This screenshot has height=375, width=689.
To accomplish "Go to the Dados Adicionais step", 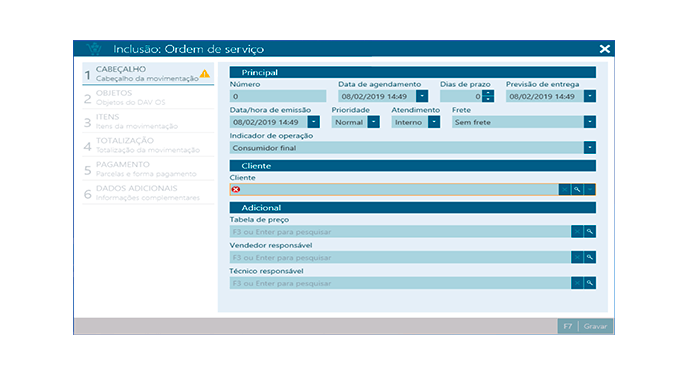I will point(148,193).
